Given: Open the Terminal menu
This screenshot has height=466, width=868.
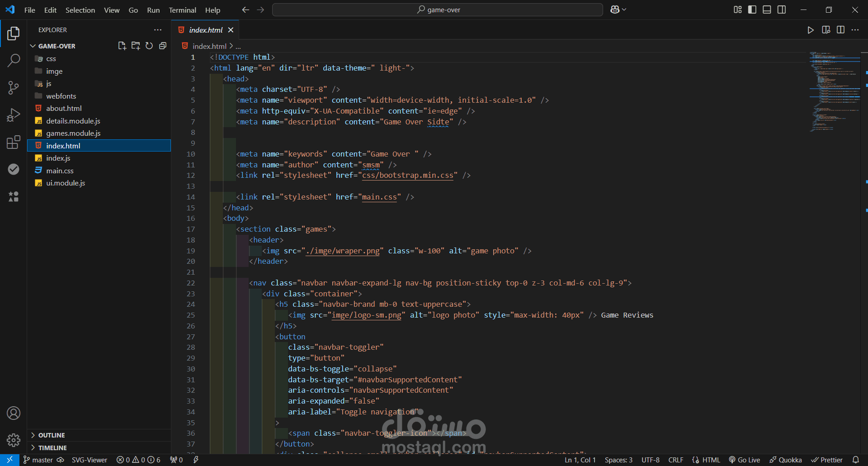Looking at the screenshot, I should [x=182, y=10].
